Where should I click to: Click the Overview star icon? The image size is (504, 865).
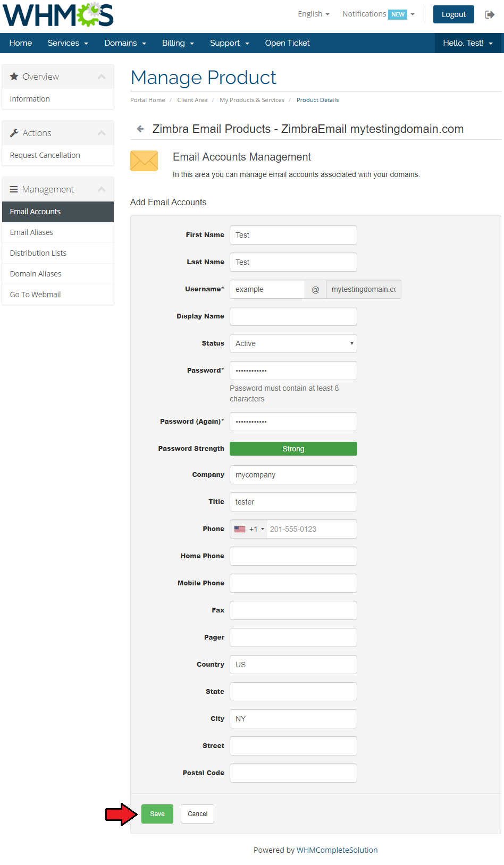pos(14,77)
